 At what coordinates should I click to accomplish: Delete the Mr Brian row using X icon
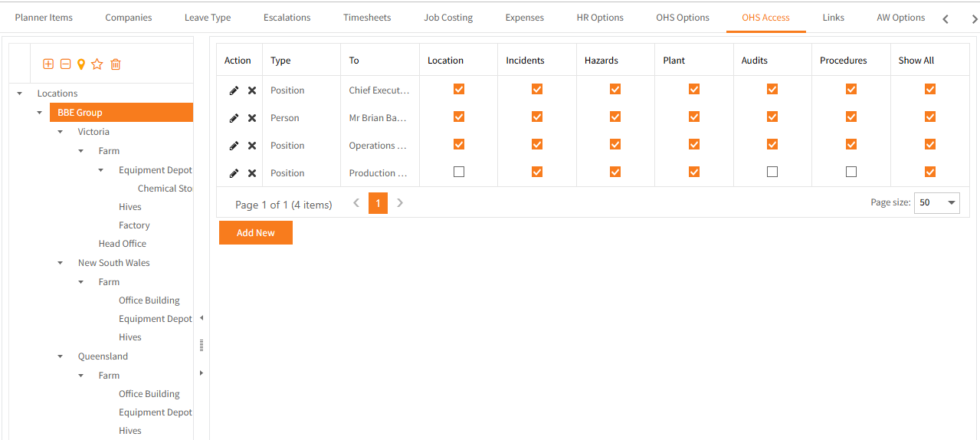coord(252,118)
